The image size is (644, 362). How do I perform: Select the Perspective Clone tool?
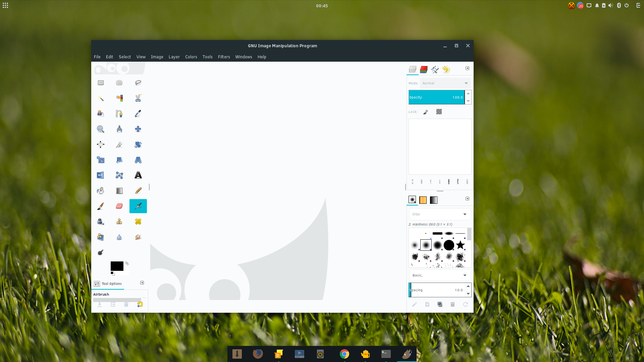pyautogui.click(x=101, y=237)
